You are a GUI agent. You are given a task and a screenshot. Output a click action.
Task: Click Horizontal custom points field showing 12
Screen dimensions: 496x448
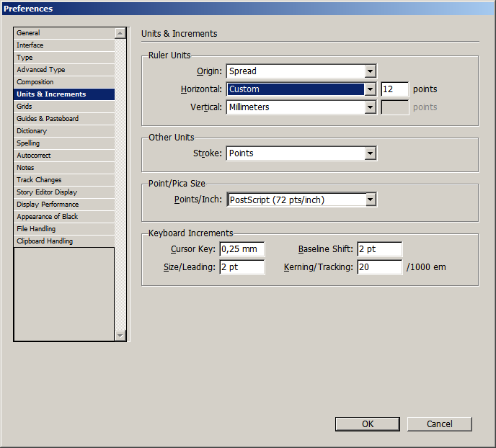coord(394,89)
